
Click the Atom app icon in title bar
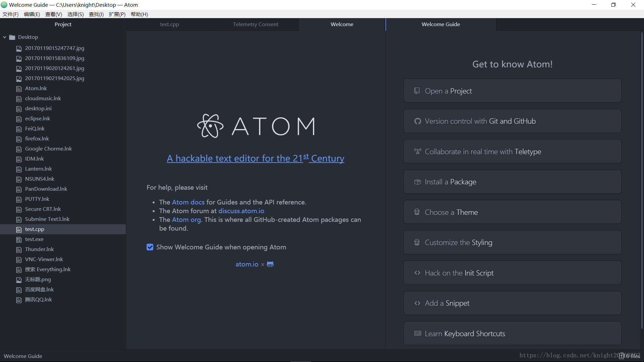pos(4,5)
